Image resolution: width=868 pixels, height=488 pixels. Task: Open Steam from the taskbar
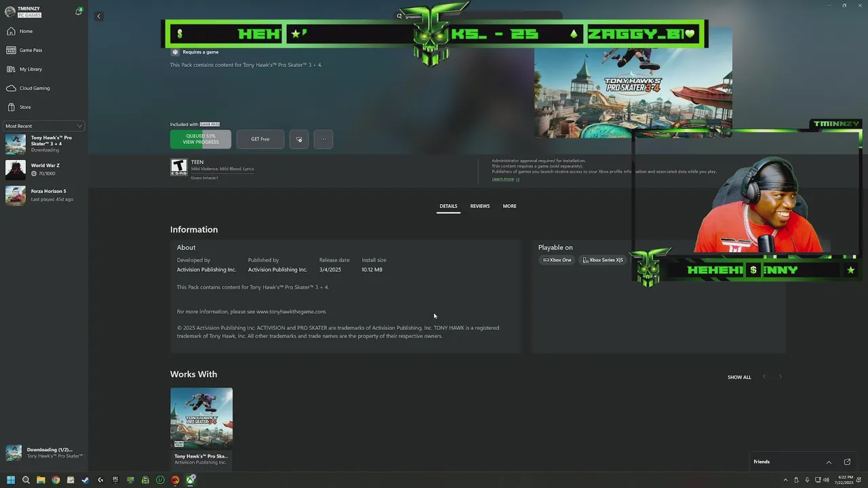[x=85, y=480]
